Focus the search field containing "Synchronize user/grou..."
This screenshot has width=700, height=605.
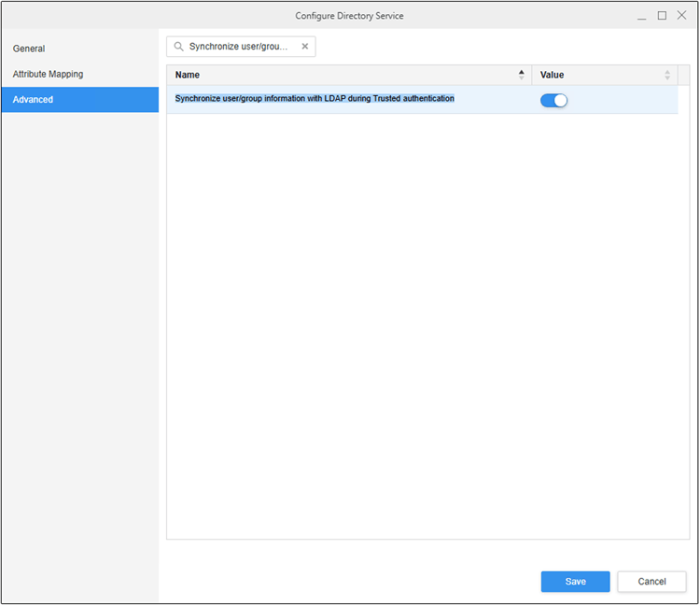point(241,47)
